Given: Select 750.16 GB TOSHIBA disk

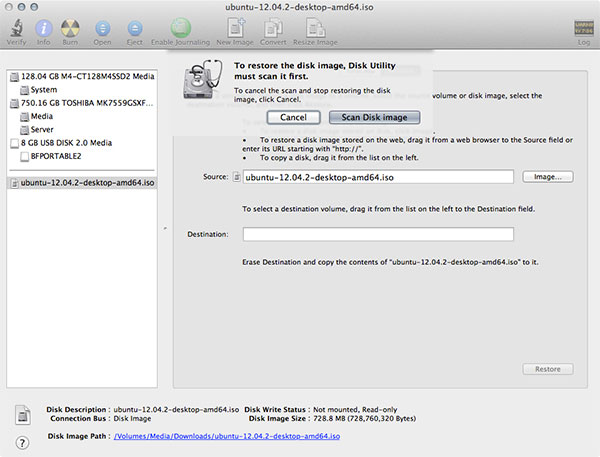Looking at the screenshot, I should point(82,103).
